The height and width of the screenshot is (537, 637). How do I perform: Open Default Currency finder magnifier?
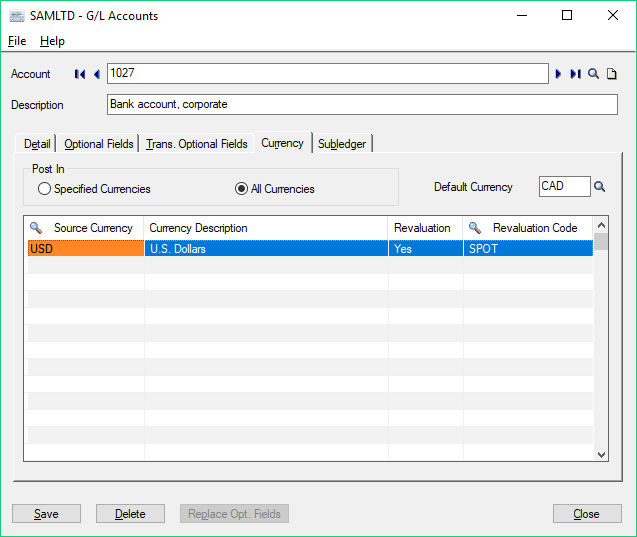click(600, 187)
